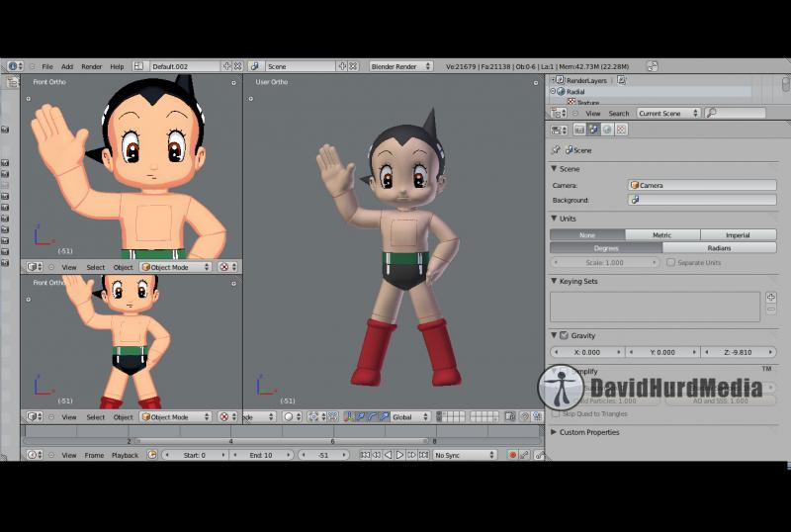
Task: Select the Scene properties tab icon
Action: (593, 130)
